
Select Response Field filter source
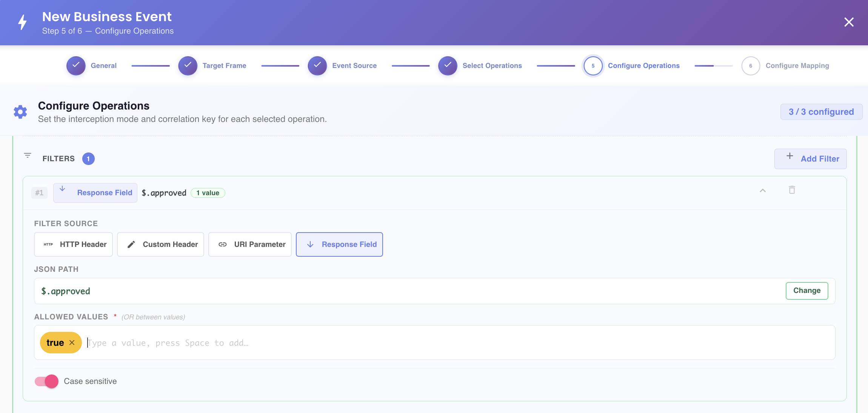pyautogui.click(x=339, y=245)
